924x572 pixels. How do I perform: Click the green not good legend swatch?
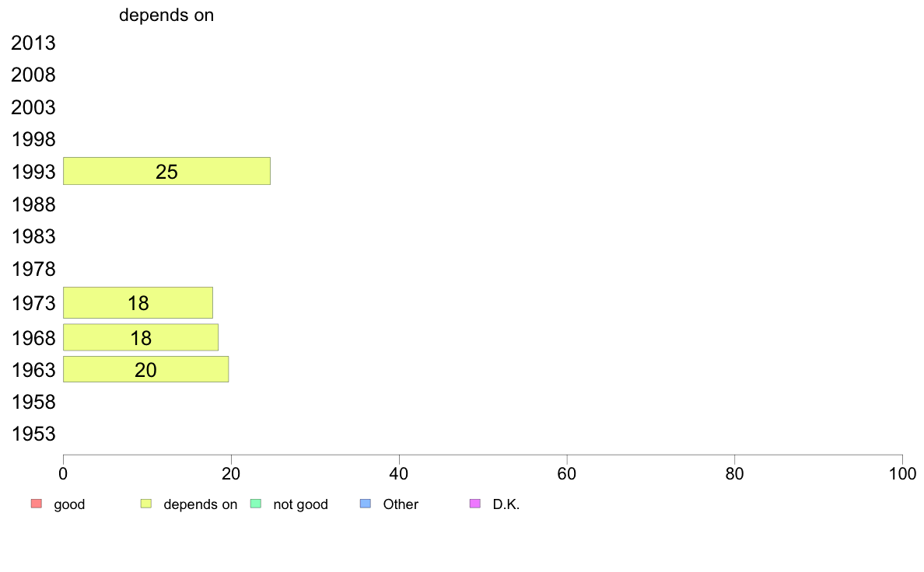tap(256, 504)
